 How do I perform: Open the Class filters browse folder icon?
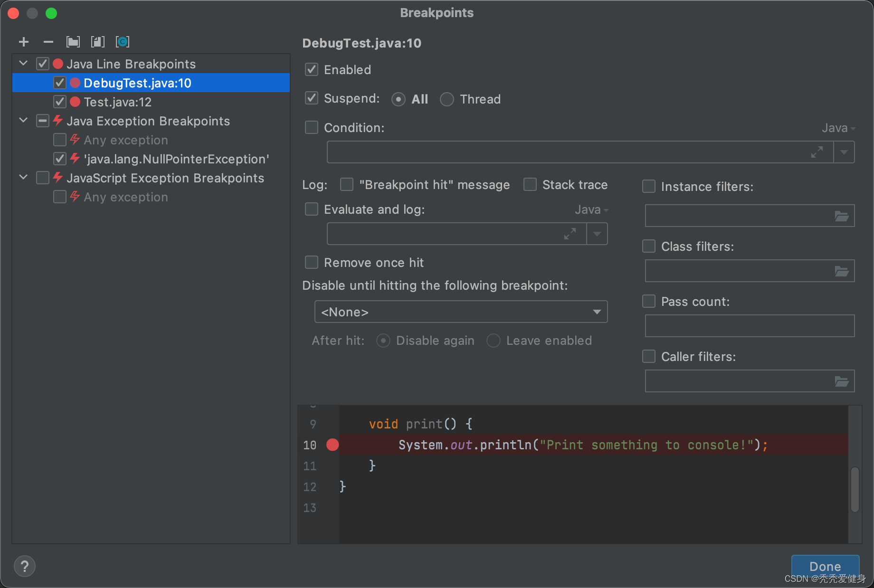842,271
